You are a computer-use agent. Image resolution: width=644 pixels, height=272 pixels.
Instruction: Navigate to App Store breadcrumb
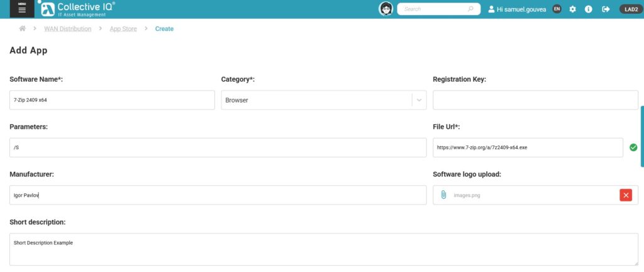point(123,29)
